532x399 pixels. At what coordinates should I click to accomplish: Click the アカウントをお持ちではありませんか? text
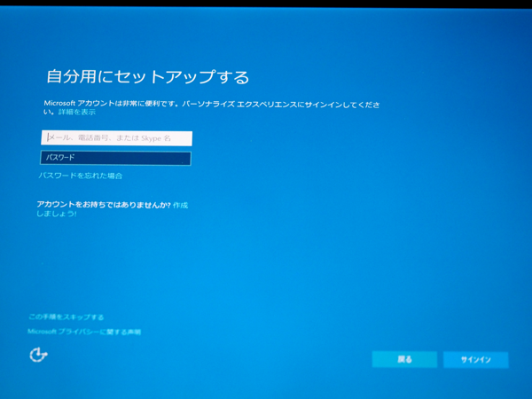click(x=104, y=205)
